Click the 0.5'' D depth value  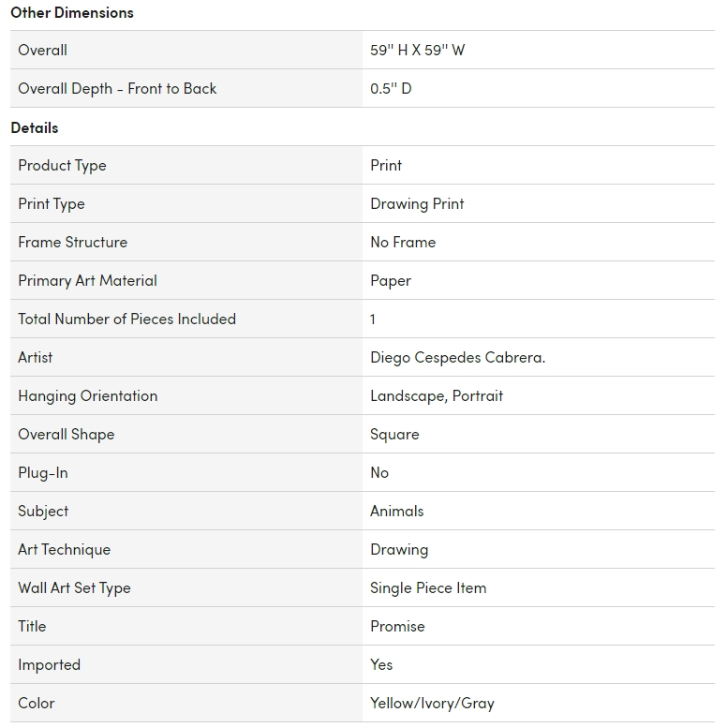[x=391, y=89]
